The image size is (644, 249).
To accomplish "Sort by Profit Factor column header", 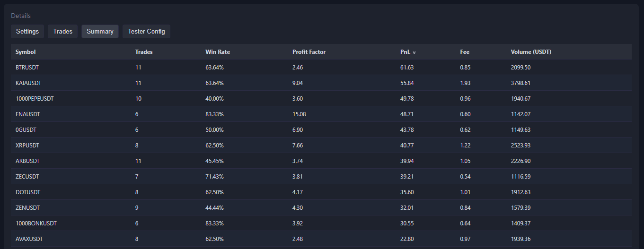I will [309, 52].
